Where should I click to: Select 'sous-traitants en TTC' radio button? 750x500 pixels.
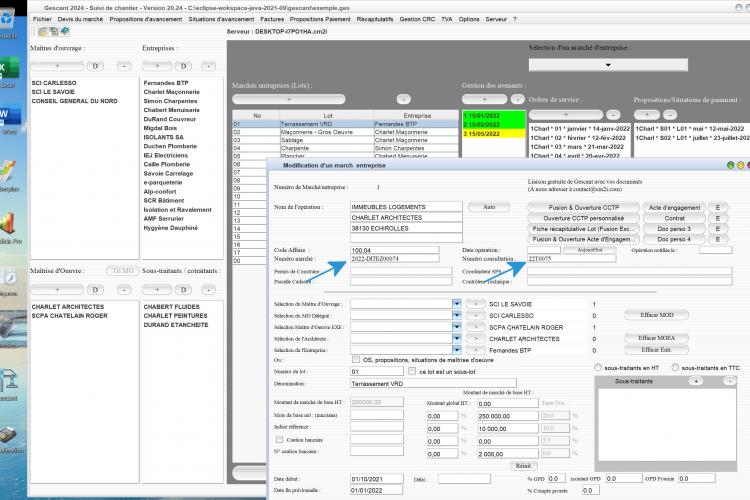tap(675, 367)
